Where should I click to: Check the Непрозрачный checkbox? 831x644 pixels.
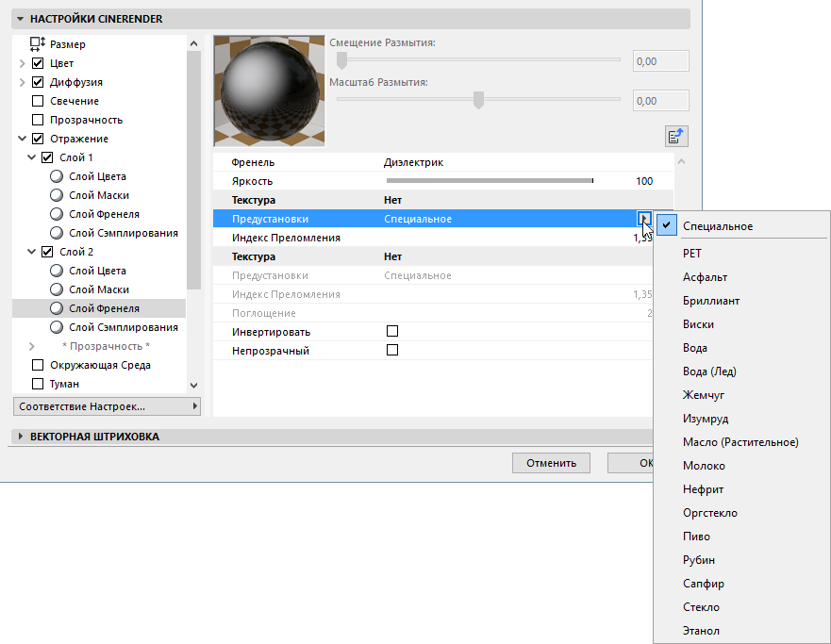tap(392, 350)
